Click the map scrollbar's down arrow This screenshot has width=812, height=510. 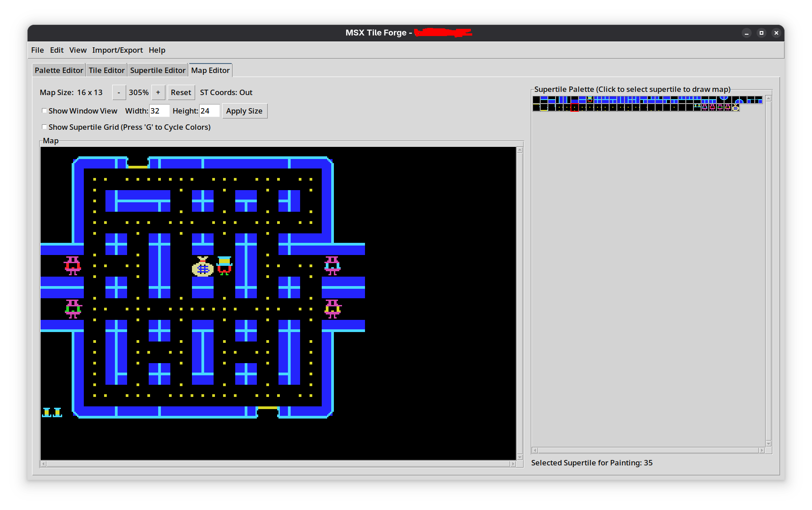(x=520, y=457)
